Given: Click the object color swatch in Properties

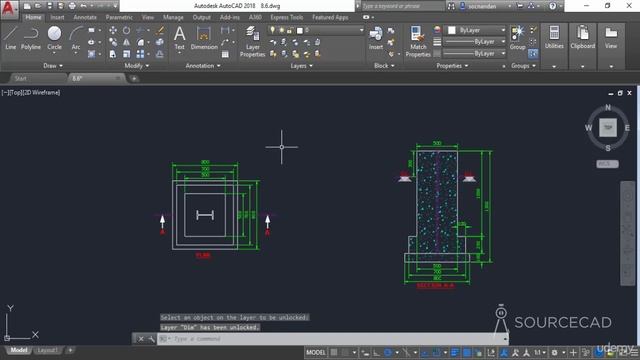Looking at the screenshot, I should (452, 30).
